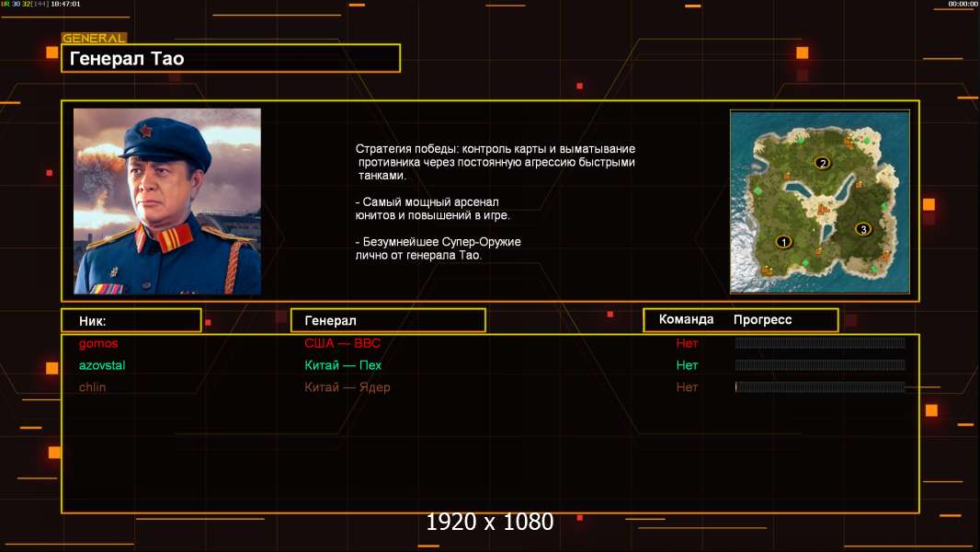The width and height of the screenshot is (980, 552).
Task: Click the 00:00:00 timer at top right
Action: click(963, 4)
